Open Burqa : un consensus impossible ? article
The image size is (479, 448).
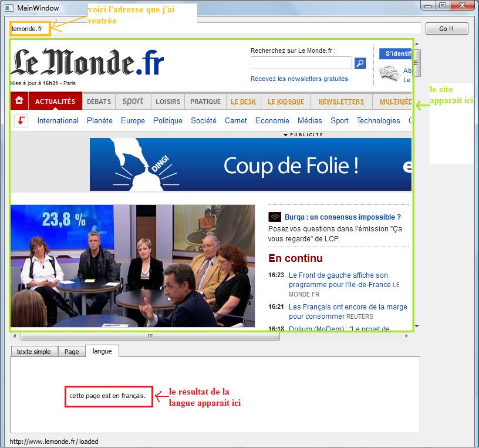(343, 217)
